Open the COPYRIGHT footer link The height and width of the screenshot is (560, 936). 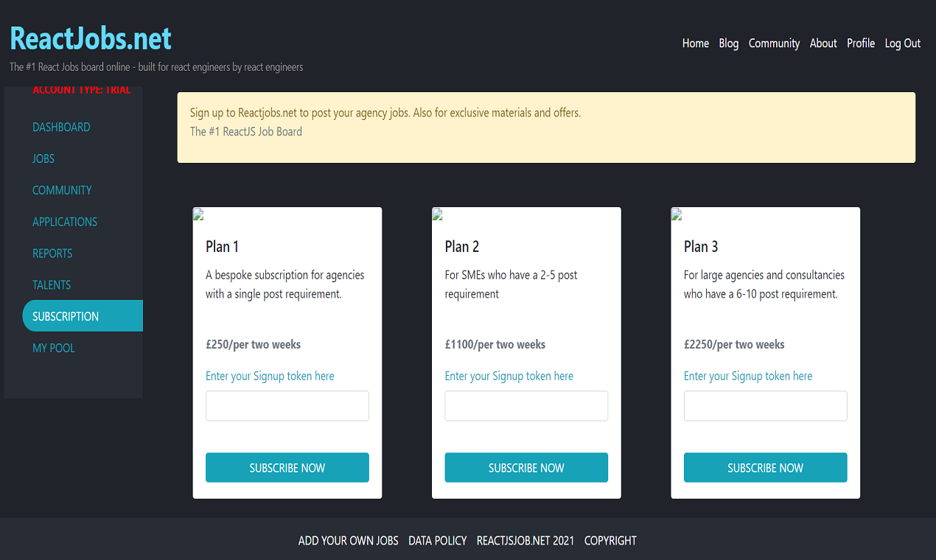tap(610, 541)
